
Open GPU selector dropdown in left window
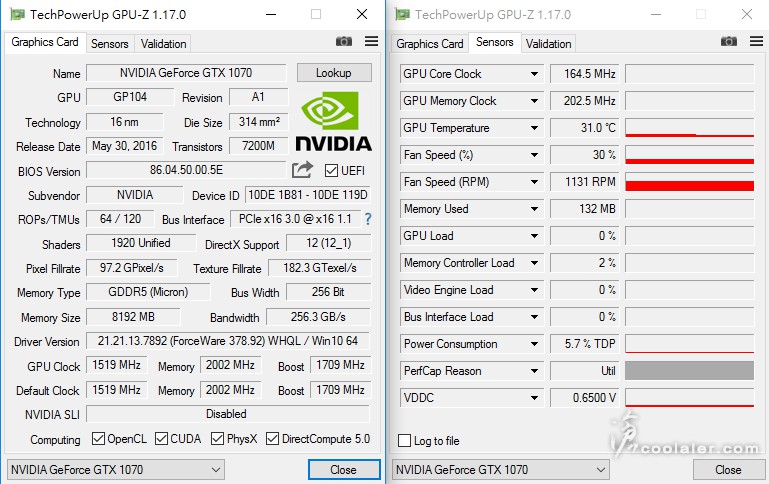coord(116,470)
